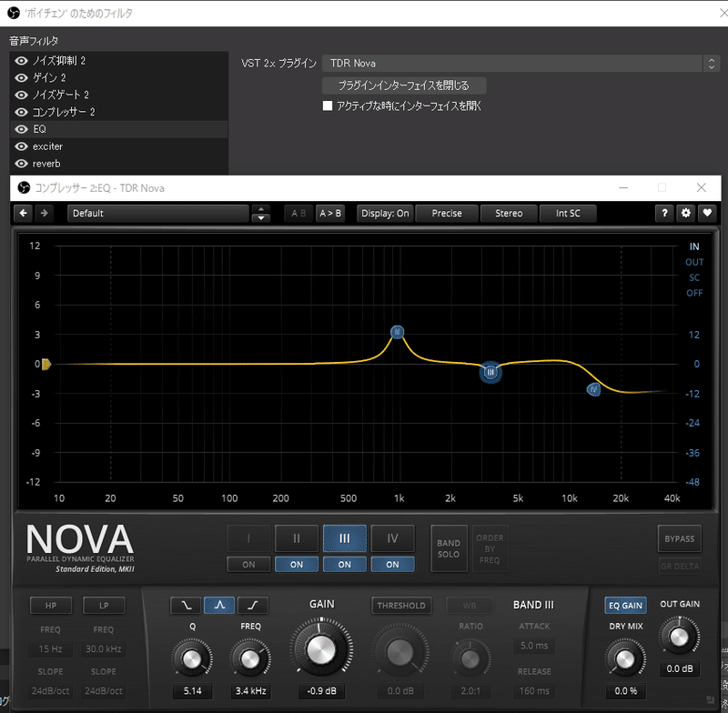Open the Precise quality mode selector
Image resolution: width=728 pixels, height=713 pixels.
447,214
